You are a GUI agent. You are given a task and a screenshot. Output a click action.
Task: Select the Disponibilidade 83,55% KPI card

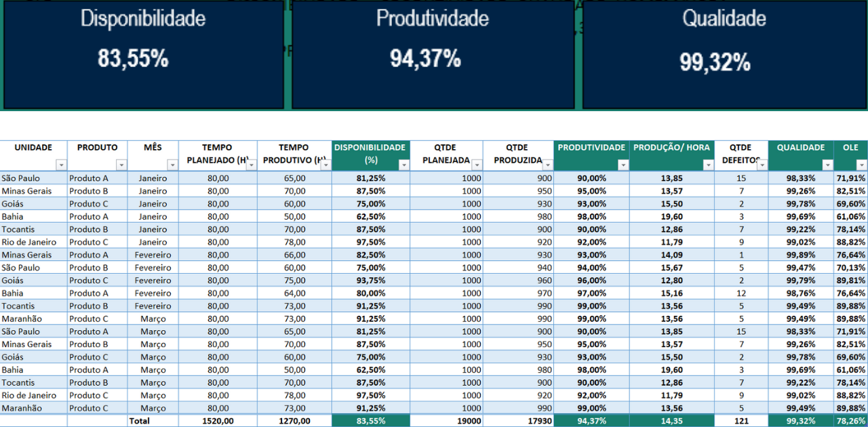(143, 56)
